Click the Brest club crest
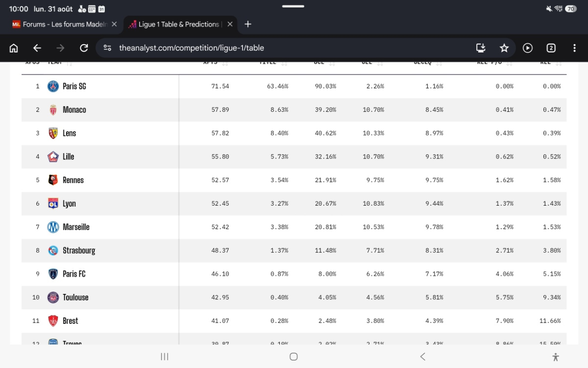The image size is (588, 368). coord(53,321)
